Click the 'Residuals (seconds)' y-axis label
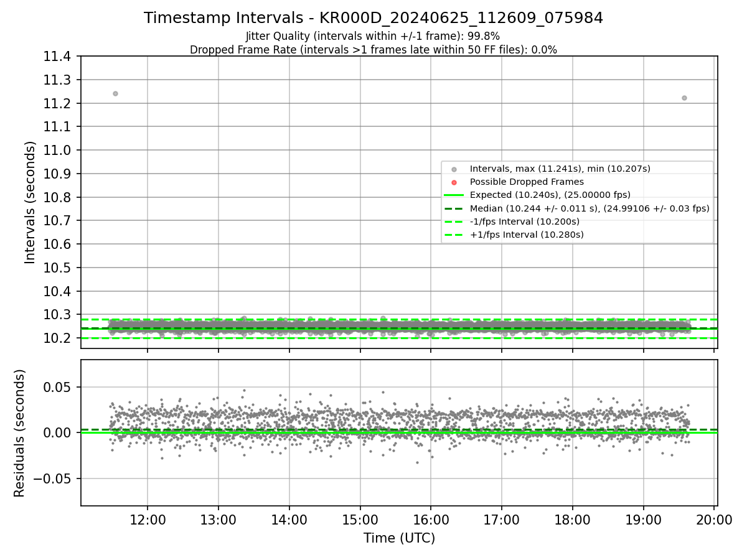Image resolution: width=747 pixels, height=560 pixels. 20,433
